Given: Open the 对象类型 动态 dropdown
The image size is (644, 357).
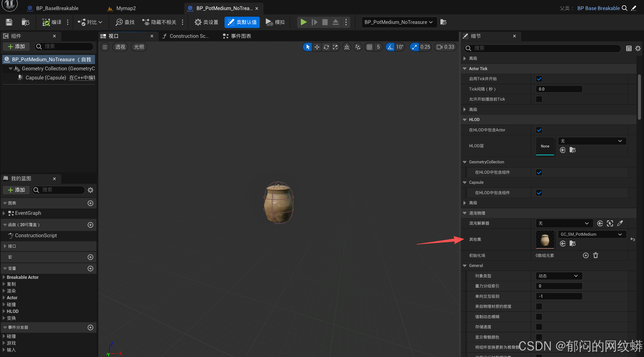Looking at the screenshot, I should pyautogui.click(x=559, y=276).
